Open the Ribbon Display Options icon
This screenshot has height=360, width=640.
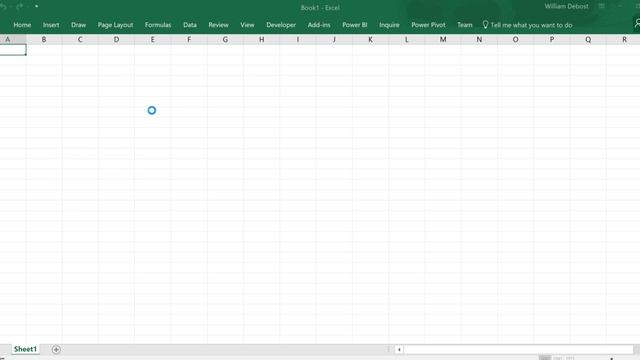(602, 6)
